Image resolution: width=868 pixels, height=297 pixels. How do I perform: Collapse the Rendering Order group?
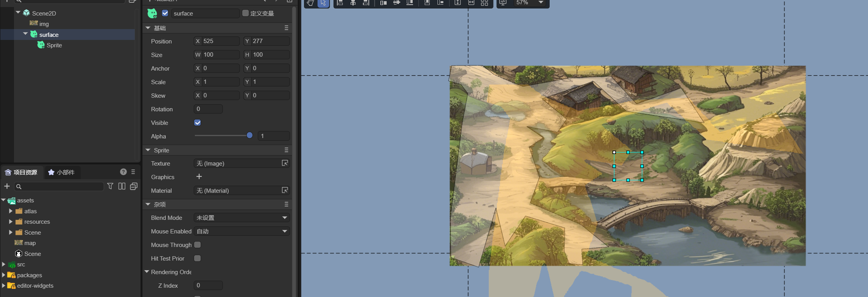[x=147, y=272]
